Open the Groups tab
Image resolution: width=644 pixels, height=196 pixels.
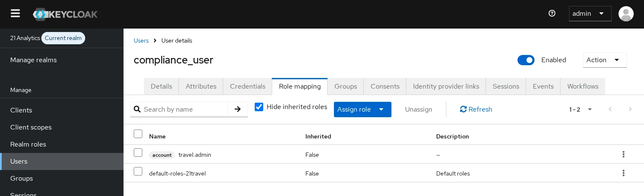[345, 86]
